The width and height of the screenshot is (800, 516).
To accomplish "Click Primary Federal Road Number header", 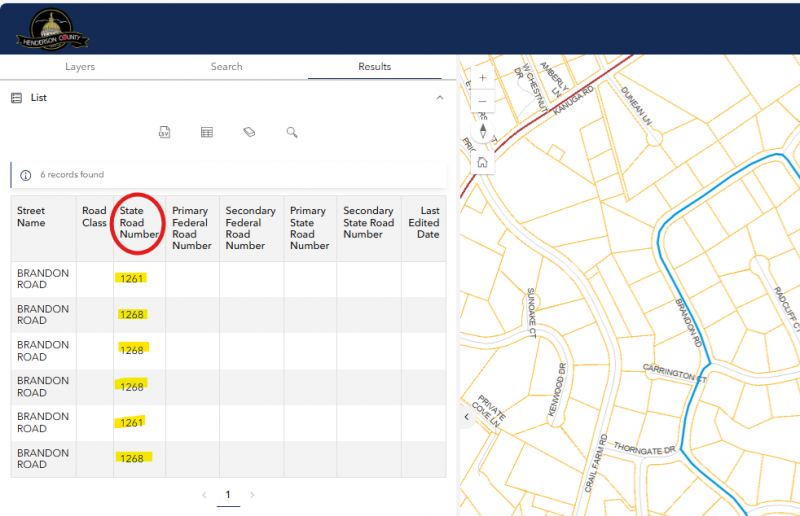I will [x=191, y=228].
